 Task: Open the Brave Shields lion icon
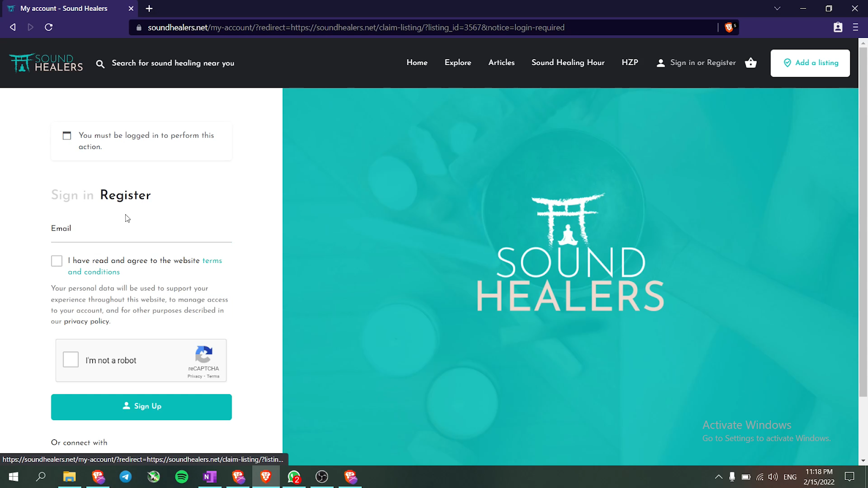tap(729, 27)
